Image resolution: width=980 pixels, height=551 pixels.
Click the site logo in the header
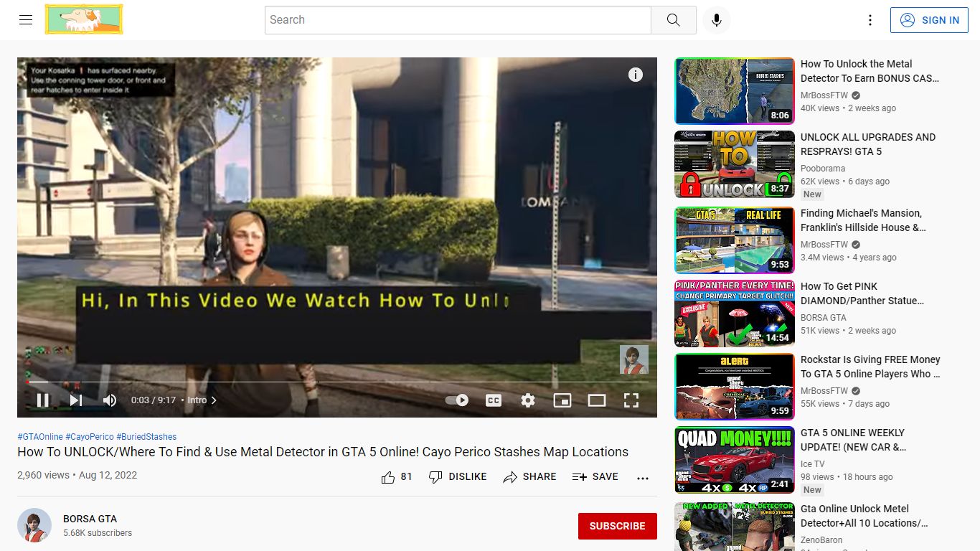(x=84, y=19)
